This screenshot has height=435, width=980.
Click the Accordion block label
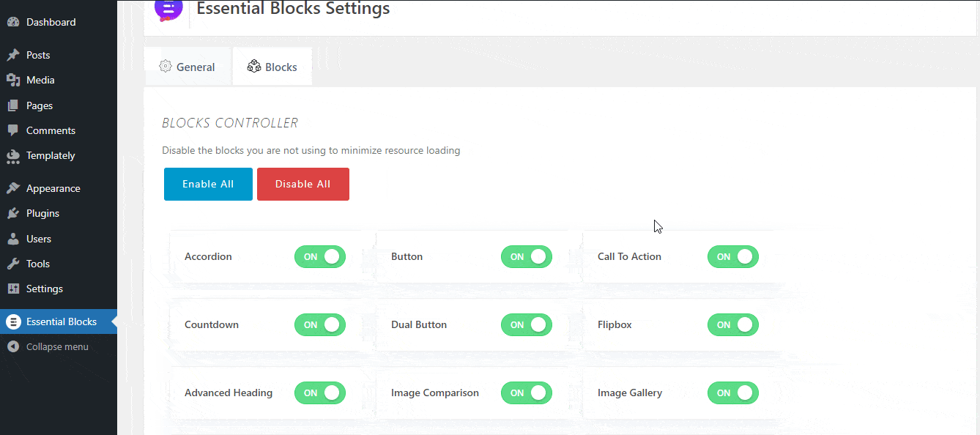208,256
